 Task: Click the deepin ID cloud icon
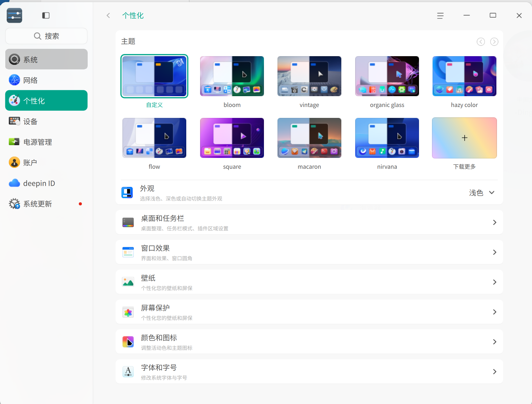pyautogui.click(x=14, y=183)
